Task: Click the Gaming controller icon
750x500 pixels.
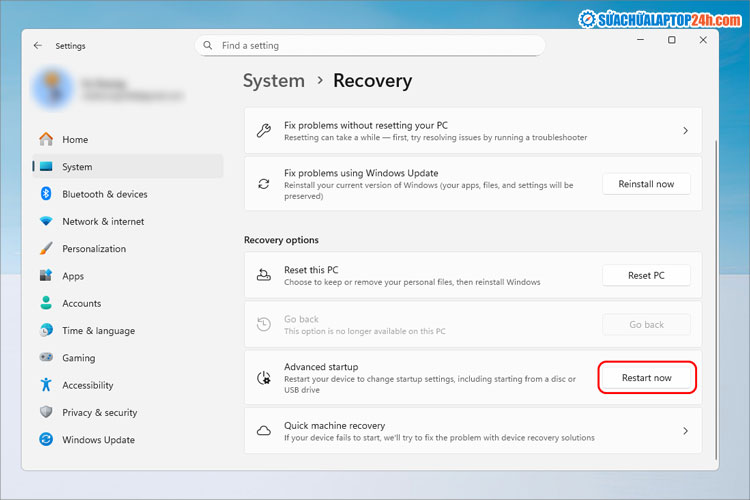Action: tap(46, 357)
